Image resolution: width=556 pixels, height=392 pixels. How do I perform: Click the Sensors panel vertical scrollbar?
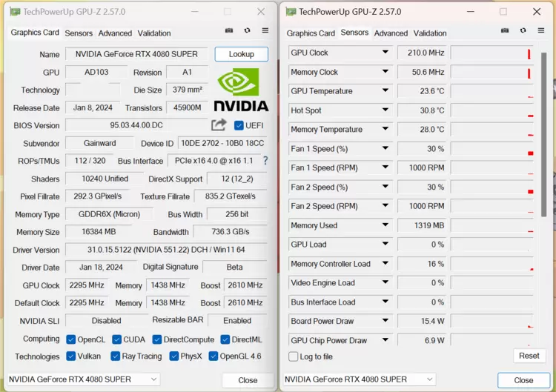coord(544,133)
